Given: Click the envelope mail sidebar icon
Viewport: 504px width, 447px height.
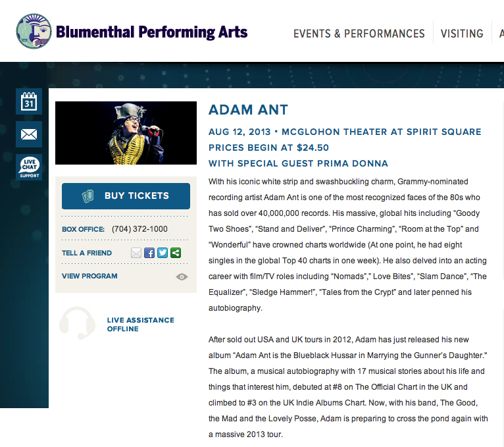Looking at the screenshot, I should 29,134.
